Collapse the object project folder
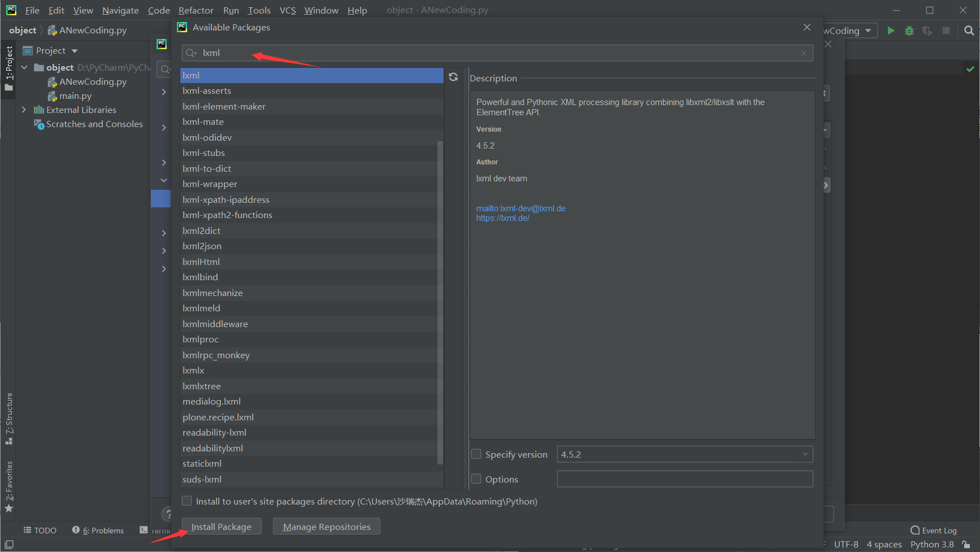980x552 pixels. pyautogui.click(x=24, y=68)
